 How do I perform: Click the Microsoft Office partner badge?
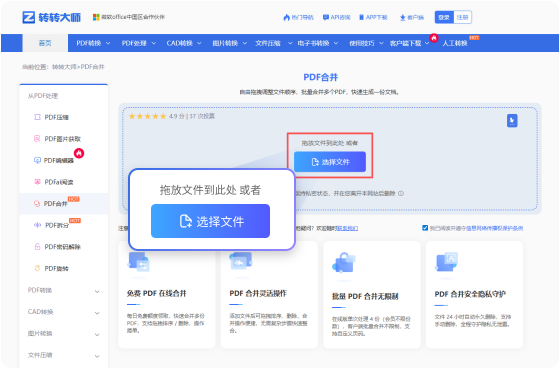click(x=129, y=17)
